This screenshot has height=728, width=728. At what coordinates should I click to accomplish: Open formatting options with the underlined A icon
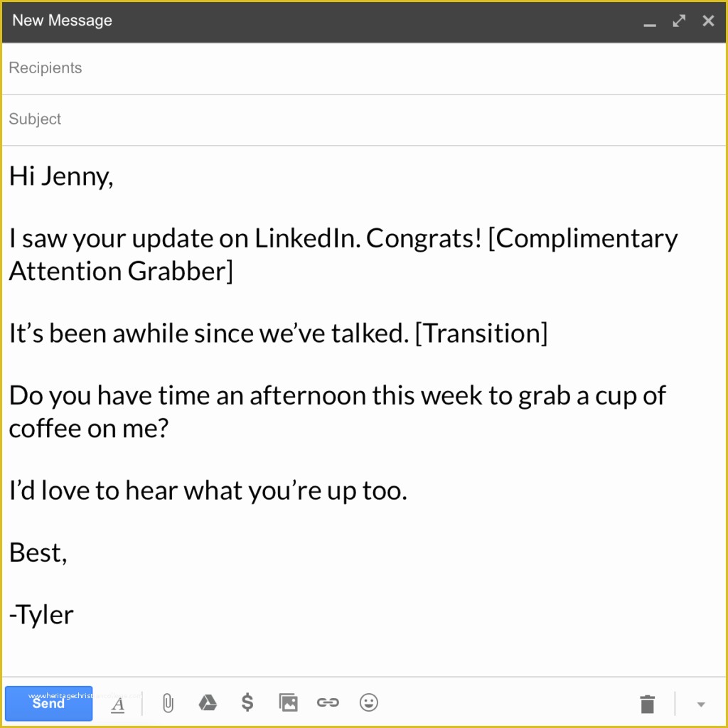[x=118, y=705]
